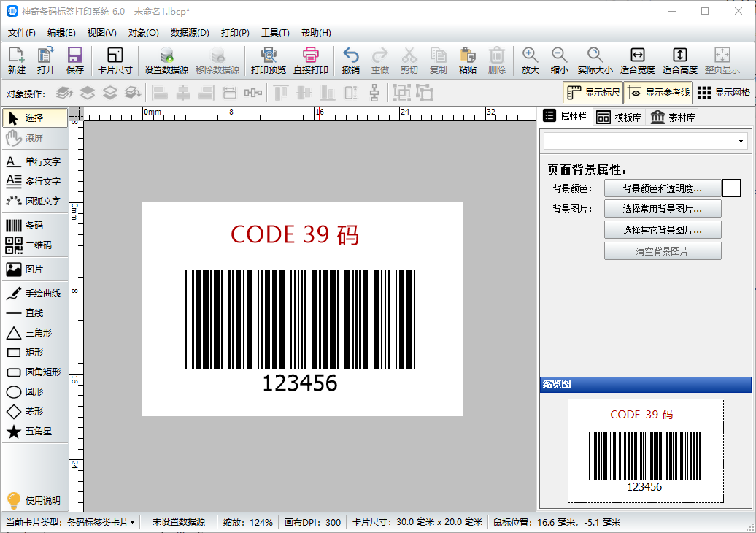Pick the 多行文字 multi-line text tool
Image resolution: width=756 pixels, height=533 pixels.
(x=35, y=181)
